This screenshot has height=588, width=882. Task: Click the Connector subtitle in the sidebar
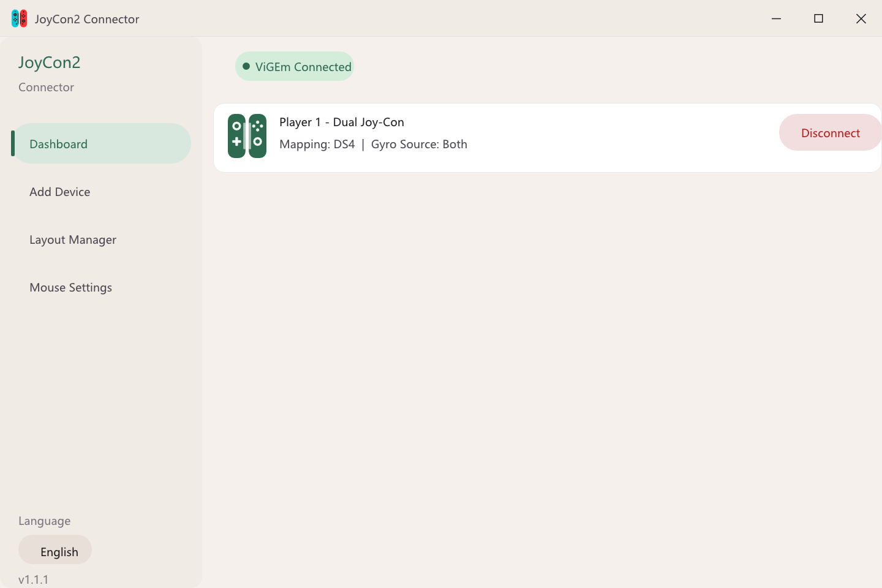tap(46, 87)
